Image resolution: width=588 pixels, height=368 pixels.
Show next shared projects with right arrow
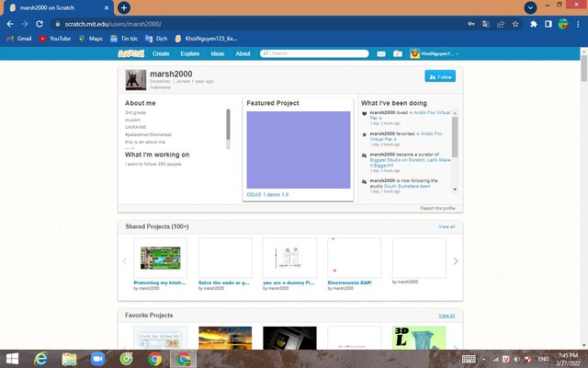(456, 261)
